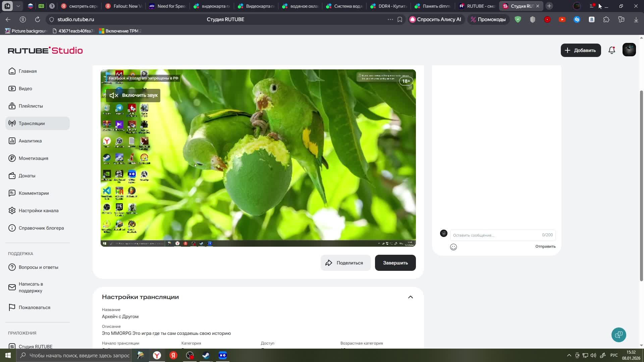644x362 pixels.
Task: Open the address bar three-dots menu
Action: click(x=390, y=19)
